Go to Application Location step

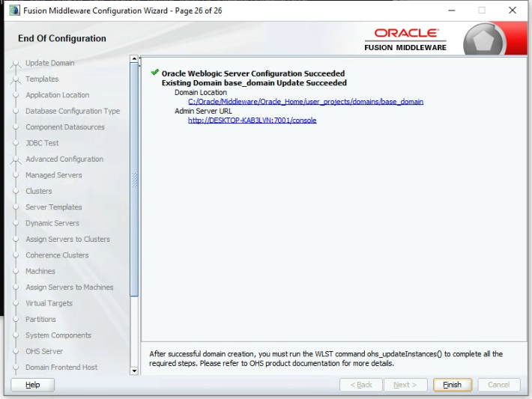pos(58,95)
